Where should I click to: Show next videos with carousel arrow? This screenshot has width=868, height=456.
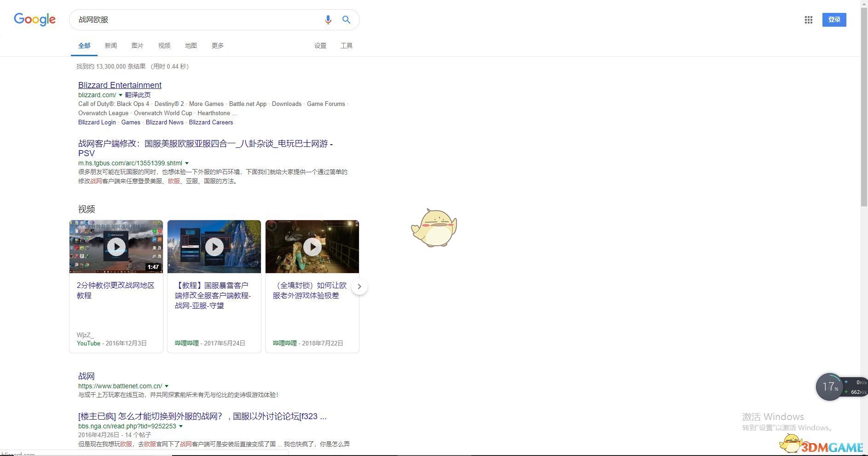359,286
